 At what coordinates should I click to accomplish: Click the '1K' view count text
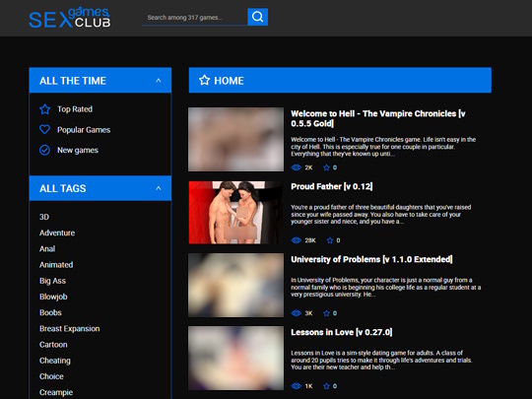point(308,386)
